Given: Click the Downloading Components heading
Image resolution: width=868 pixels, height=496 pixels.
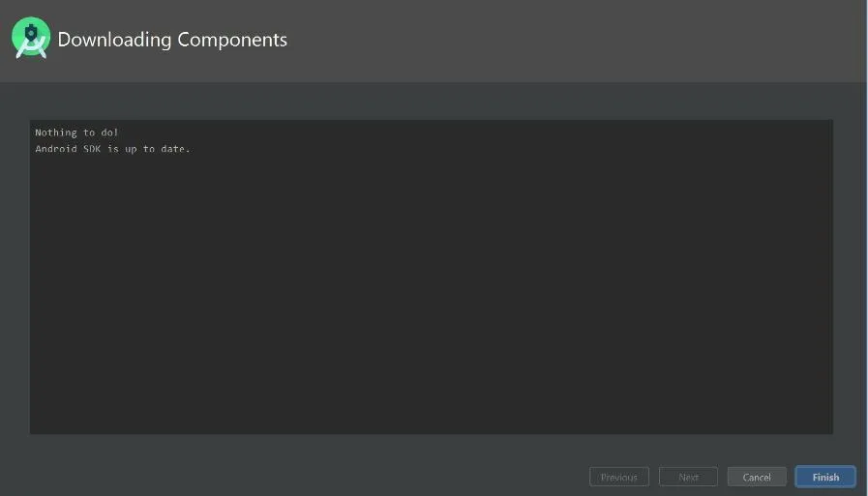Looking at the screenshot, I should [x=172, y=40].
